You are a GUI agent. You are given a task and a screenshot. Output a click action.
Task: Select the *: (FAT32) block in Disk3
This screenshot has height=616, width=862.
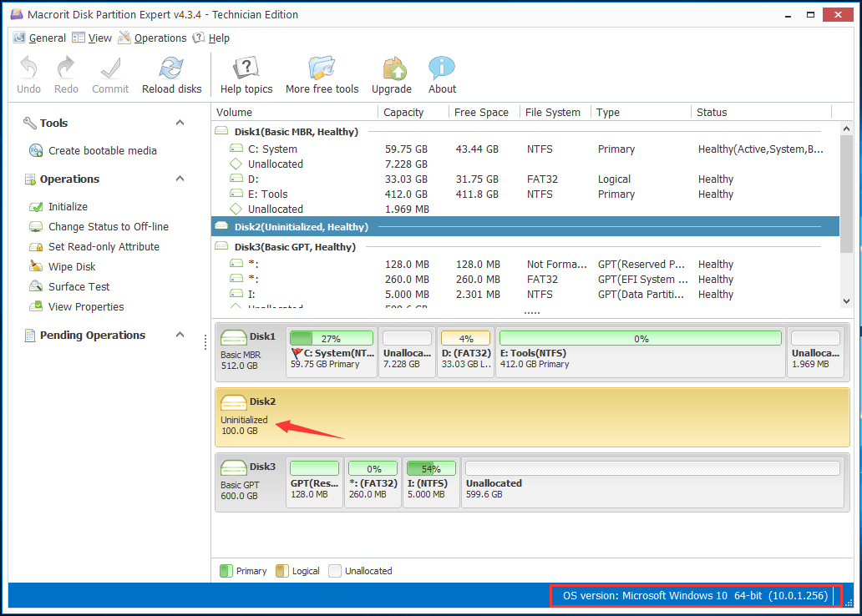(373, 482)
